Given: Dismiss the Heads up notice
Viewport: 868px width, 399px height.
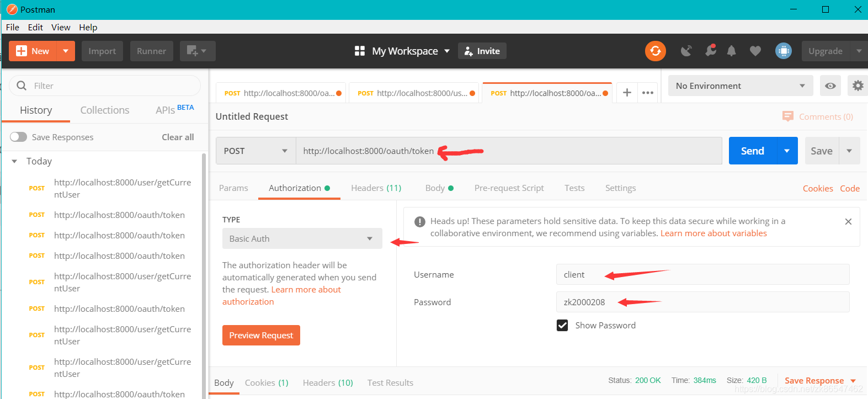Looking at the screenshot, I should 848,221.
